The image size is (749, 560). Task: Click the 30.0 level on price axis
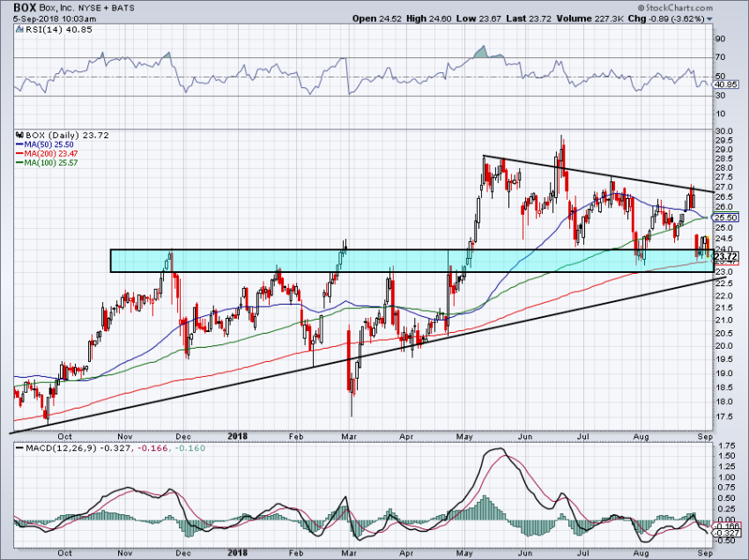coord(725,130)
